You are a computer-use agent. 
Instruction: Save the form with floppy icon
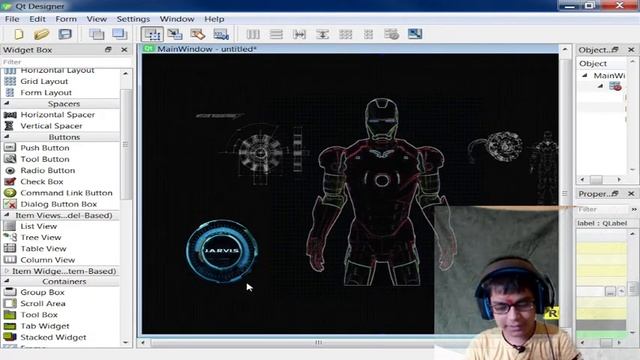tap(65, 34)
